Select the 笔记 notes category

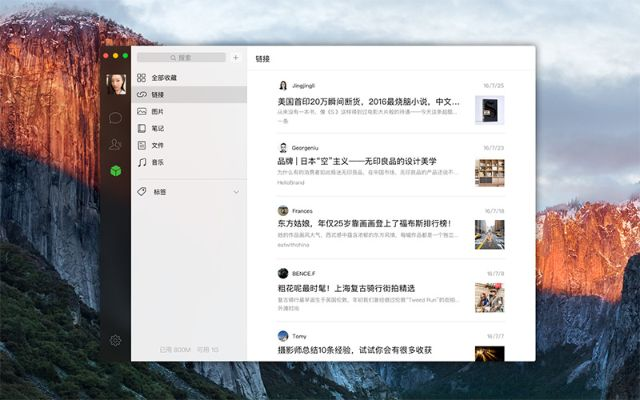point(158,128)
